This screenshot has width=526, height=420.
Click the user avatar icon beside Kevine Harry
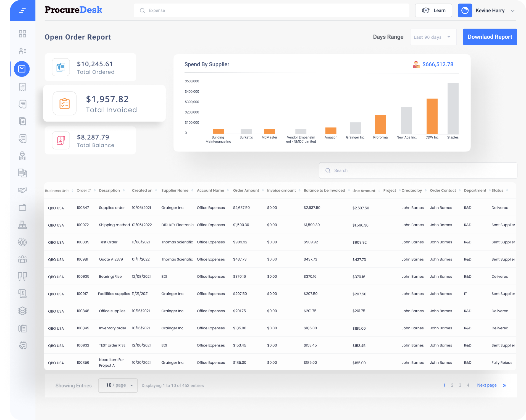click(x=465, y=11)
